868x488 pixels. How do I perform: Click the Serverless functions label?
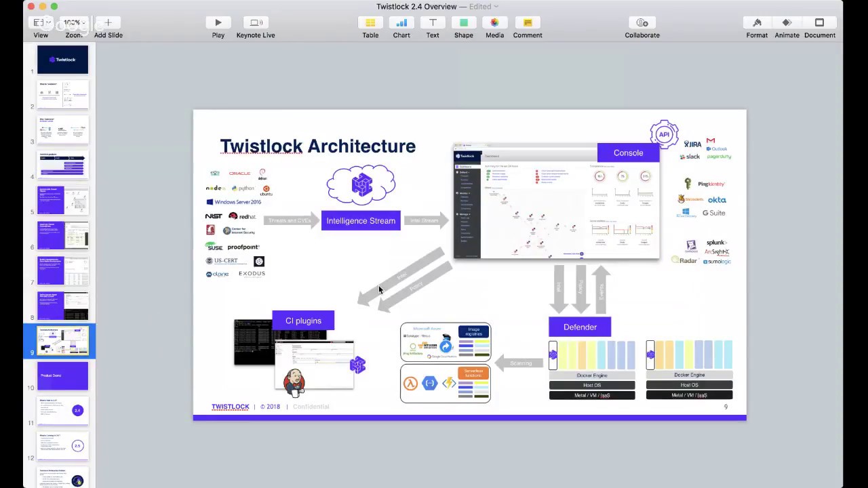[474, 373]
